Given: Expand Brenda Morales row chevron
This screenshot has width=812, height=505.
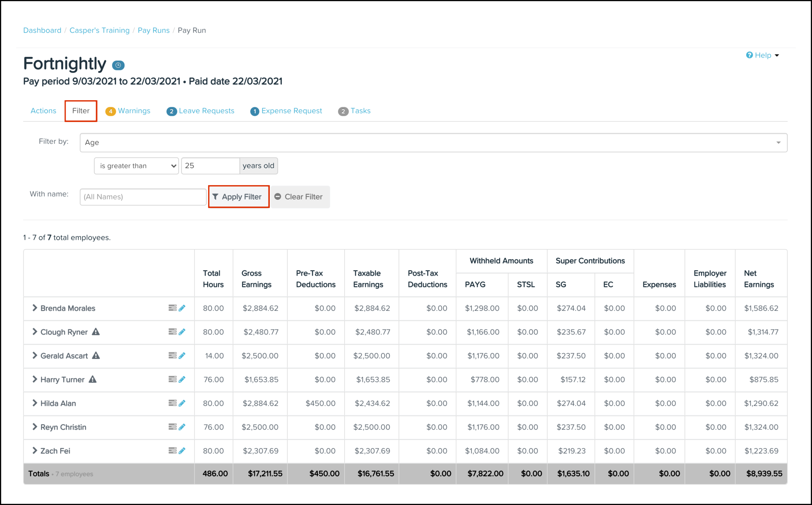Looking at the screenshot, I should coord(35,308).
